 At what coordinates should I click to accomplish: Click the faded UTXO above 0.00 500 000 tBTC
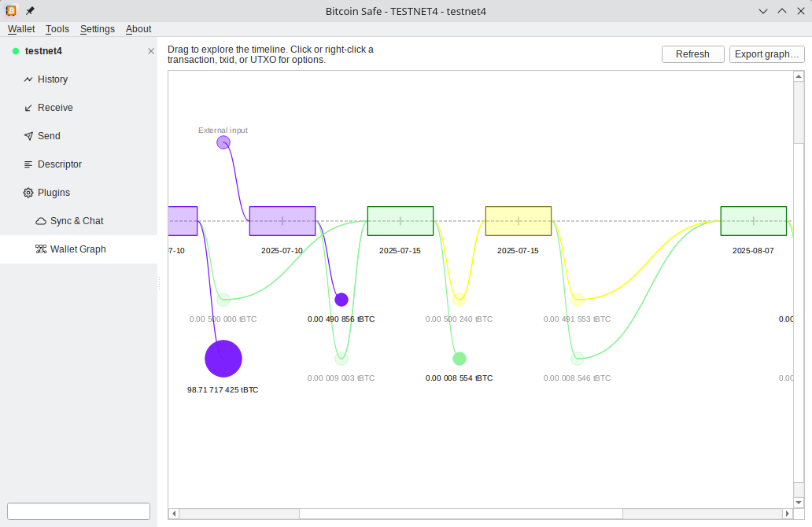223,299
